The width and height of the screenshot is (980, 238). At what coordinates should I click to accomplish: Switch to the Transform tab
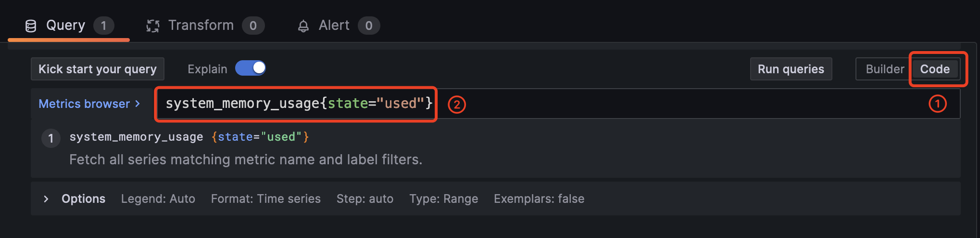[201, 26]
